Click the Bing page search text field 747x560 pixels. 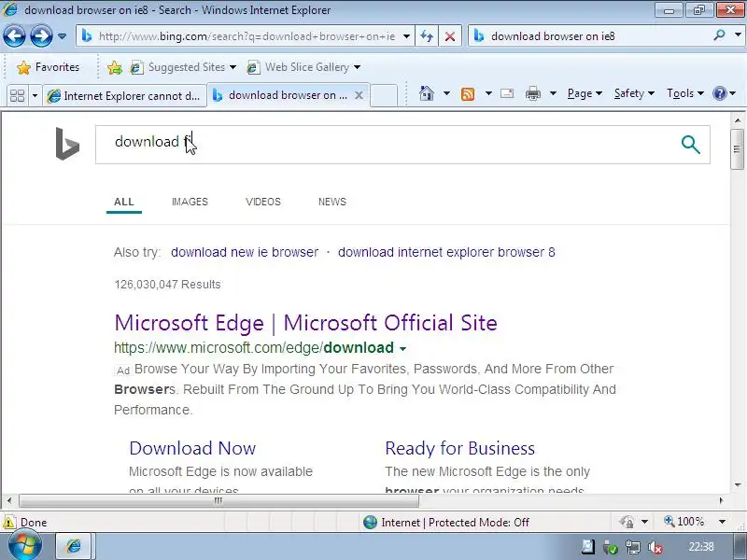coord(386,145)
